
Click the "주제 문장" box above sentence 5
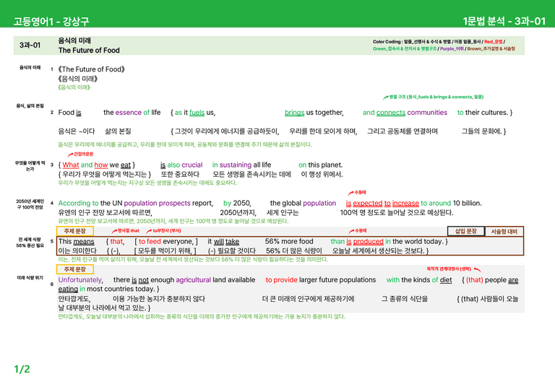pyautogui.click(x=74, y=231)
